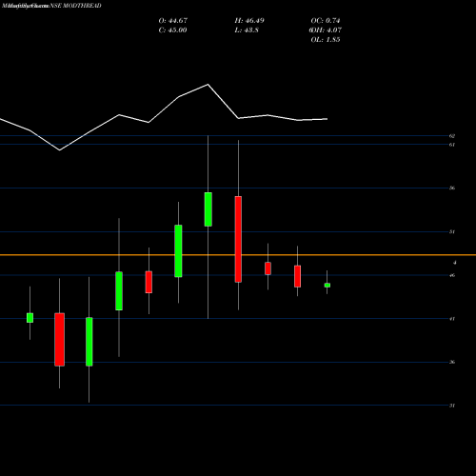The image size is (476, 476).
Task: Click the OC: 0.74 reading
Action: coord(326,21)
